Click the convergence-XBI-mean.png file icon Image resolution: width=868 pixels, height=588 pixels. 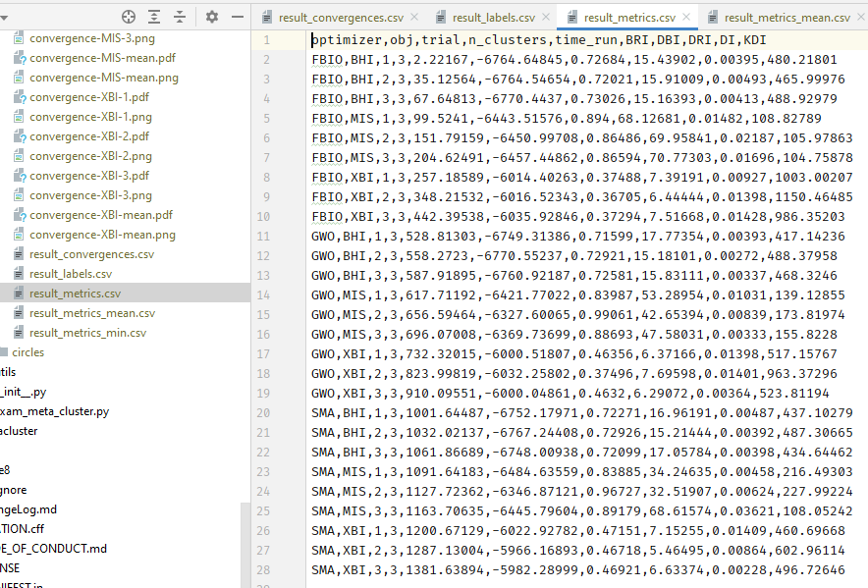click(x=19, y=235)
